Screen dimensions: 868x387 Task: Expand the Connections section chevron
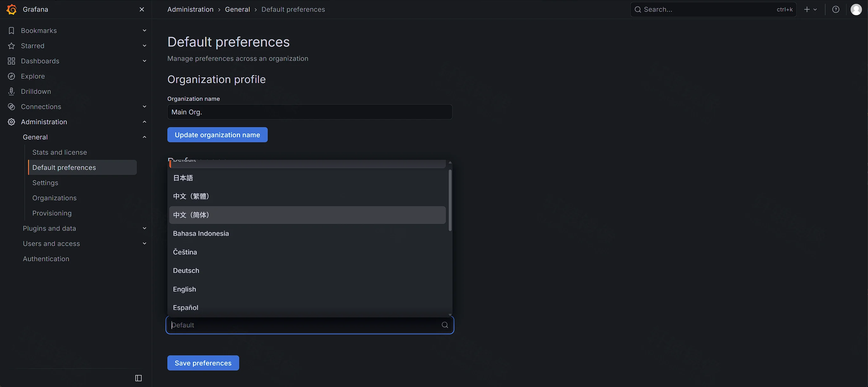coord(145,106)
